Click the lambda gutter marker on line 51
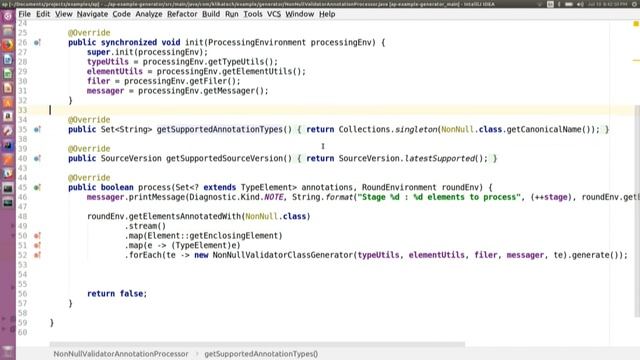Image resolution: width=640 pixels, height=360 pixels. (x=37, y=245)
